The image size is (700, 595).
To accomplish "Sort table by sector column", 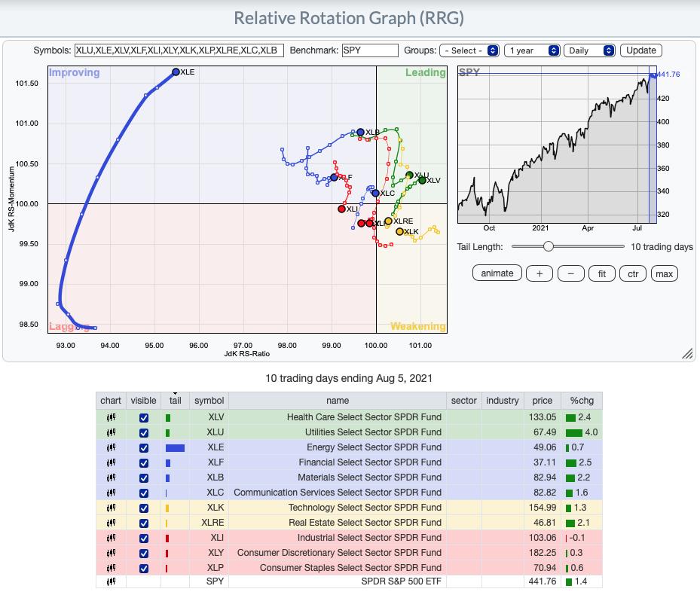I will point(464,401).
